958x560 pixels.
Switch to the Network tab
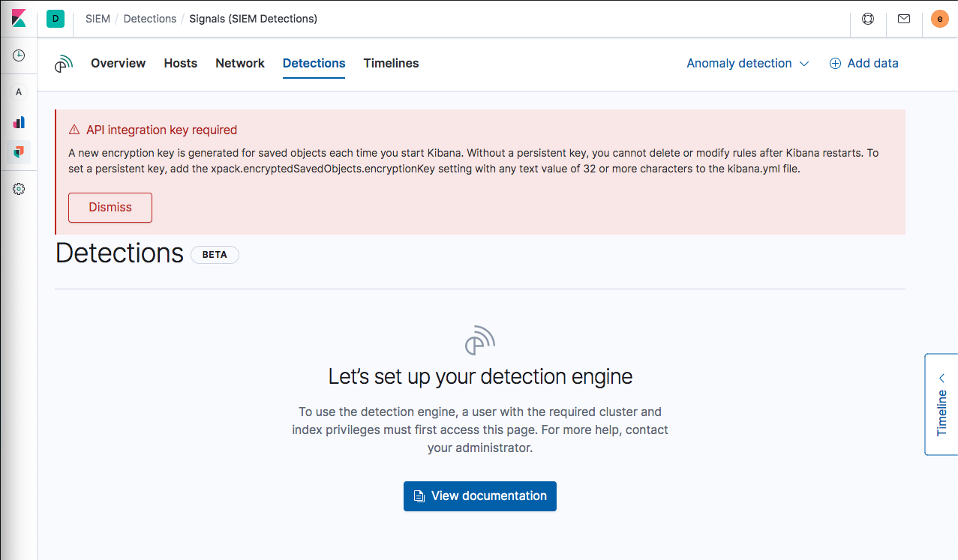(x=240, y=64)
